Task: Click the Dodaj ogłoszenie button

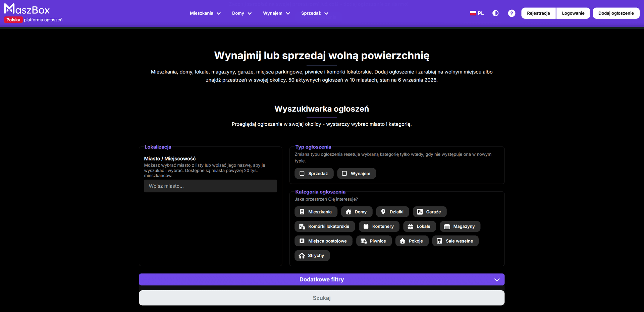Action: coord(616,13)
